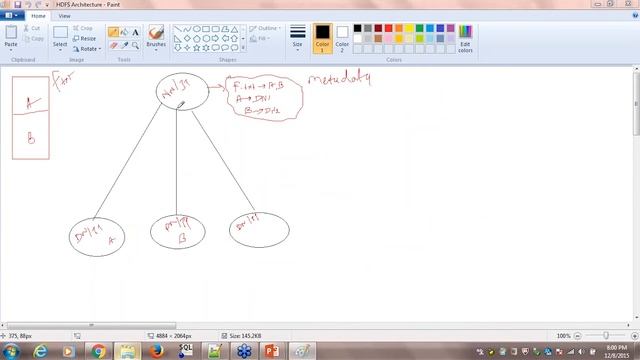
Task: Choose the Down arrow shape
Action: click(x=178, y=48)
